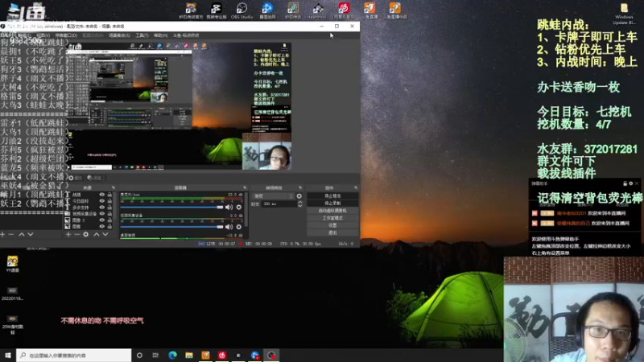Click the 启动虚拟摄像机 button
Viewport: 644px width, 362px height.
[x=332, y=211]
